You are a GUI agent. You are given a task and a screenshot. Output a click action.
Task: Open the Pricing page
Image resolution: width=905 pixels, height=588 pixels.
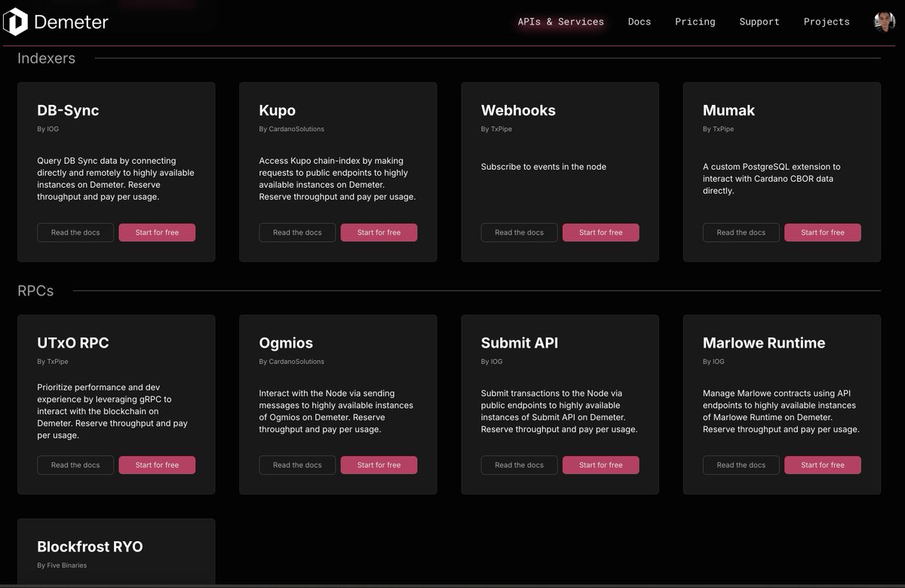coord(695,22)
